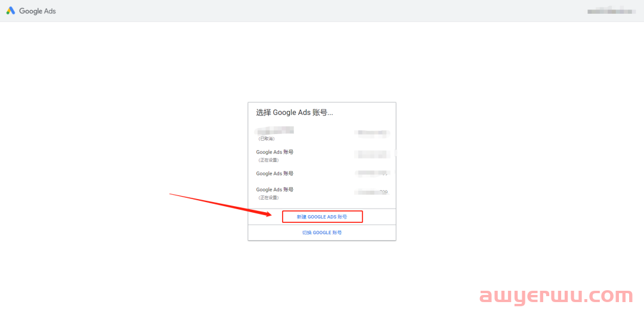Switch Google account via 切换 GOOGLE 账号

point(322,233)
